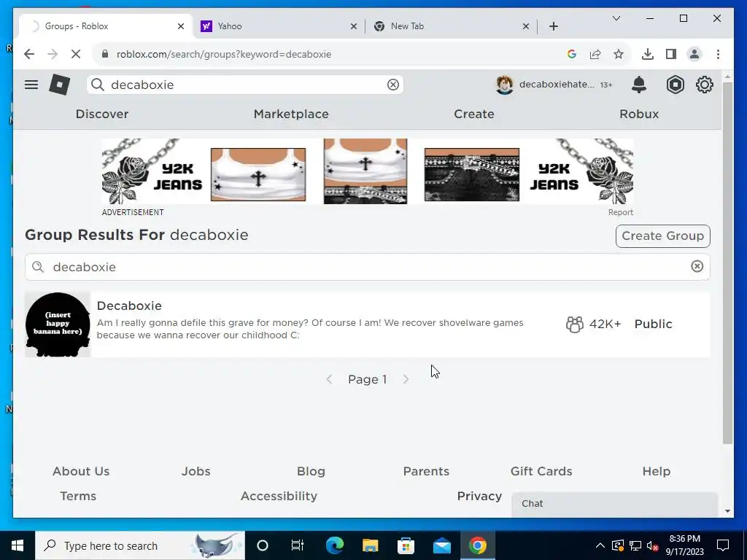Close the Yahoo tab
Viewport: 747px width, 560px height.
pyautogui.click(x=354, y=26)
